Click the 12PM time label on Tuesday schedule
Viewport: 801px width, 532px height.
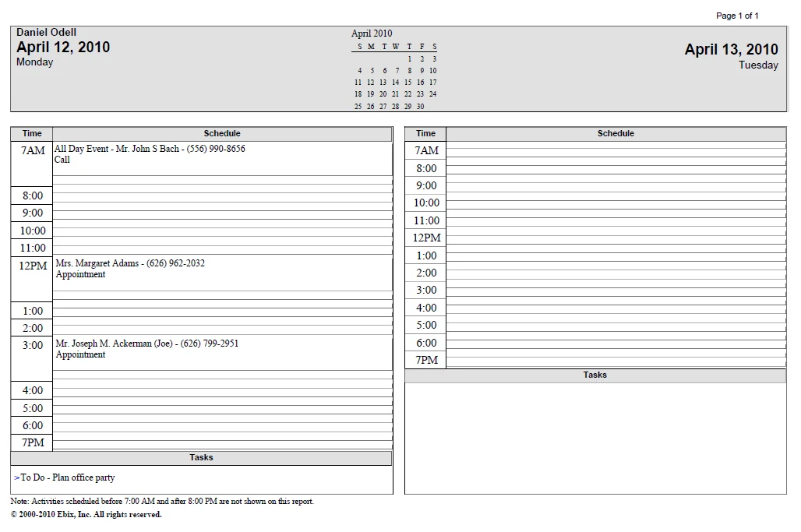[425, 238]
